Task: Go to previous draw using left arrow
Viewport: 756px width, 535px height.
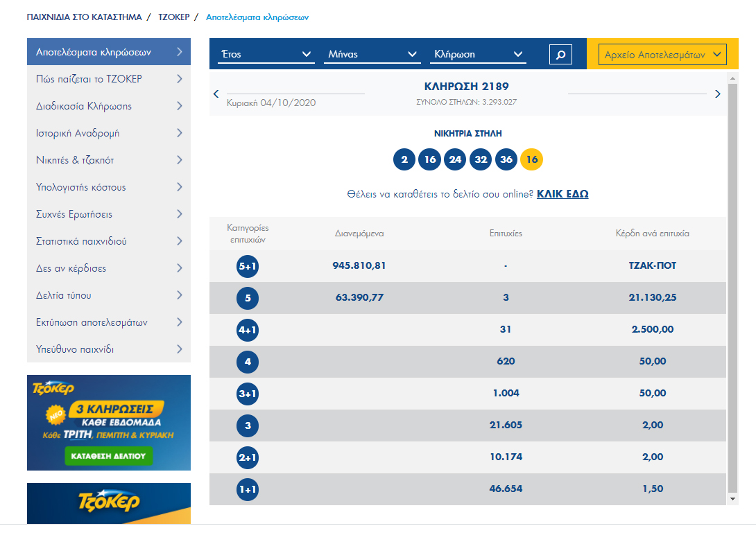Action: tap(216, 94)
